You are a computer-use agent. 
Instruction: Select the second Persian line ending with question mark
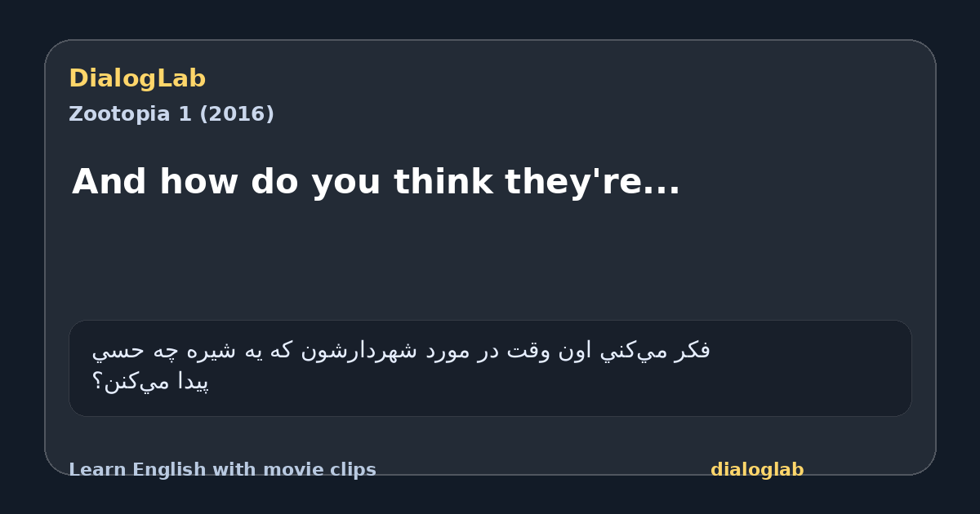tap(151, 381)
